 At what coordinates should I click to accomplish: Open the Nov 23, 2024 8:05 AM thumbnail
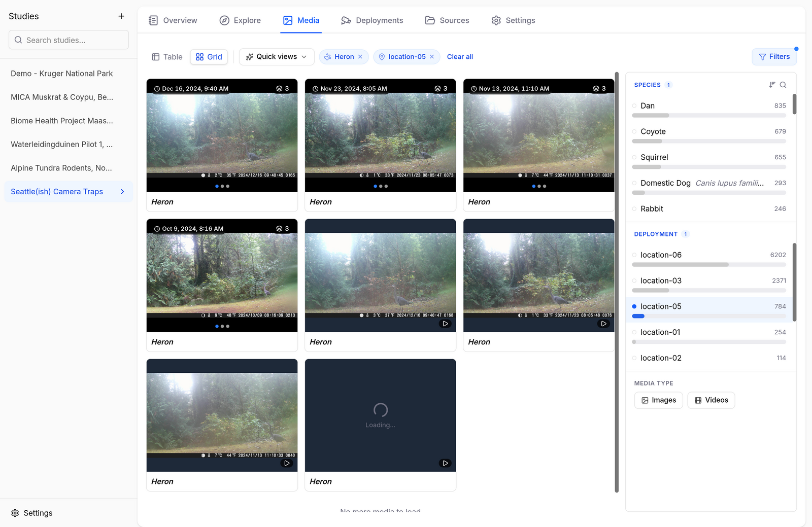[x=380, y=135]
